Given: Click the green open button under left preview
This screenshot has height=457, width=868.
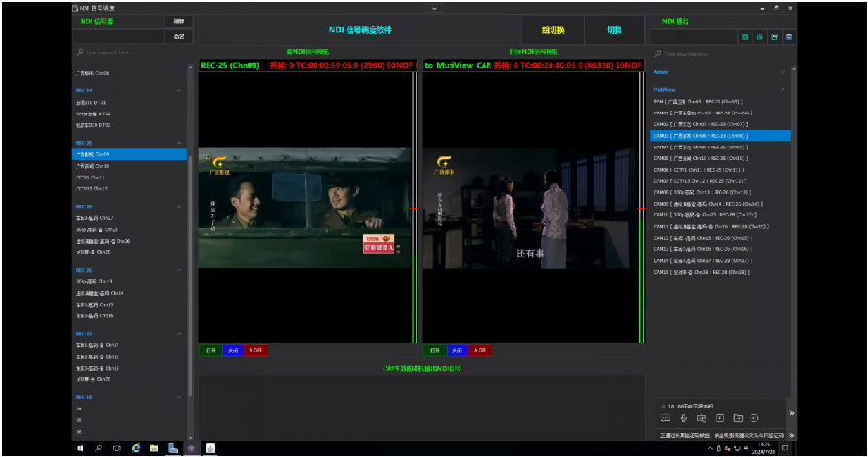Looking at the screenshot, I should click(x=211, y=351).
